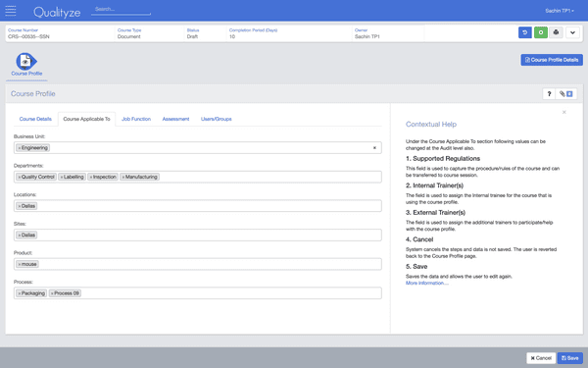Click the Search input box

121,10
